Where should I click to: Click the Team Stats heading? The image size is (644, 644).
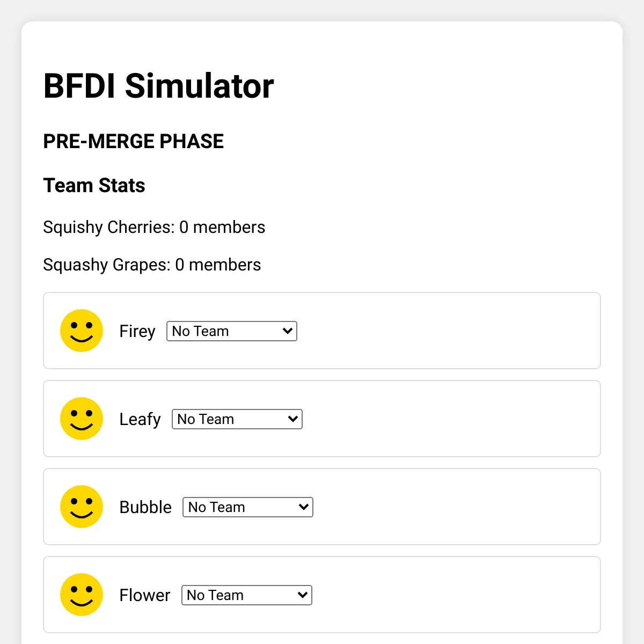point(94,185)
